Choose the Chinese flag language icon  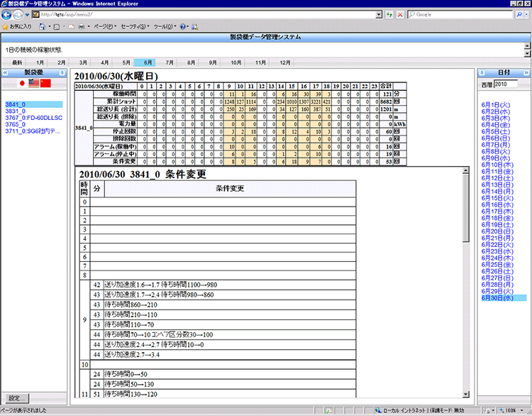46,84
